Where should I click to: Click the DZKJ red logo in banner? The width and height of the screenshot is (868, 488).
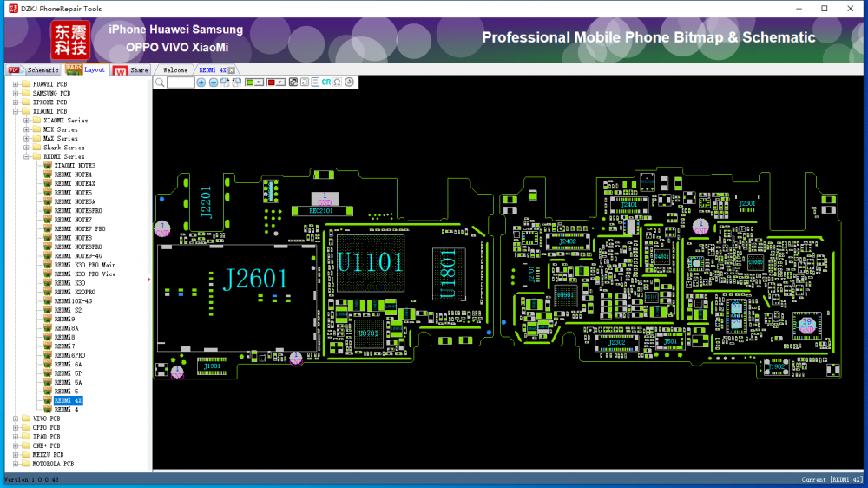pos(69,39)
